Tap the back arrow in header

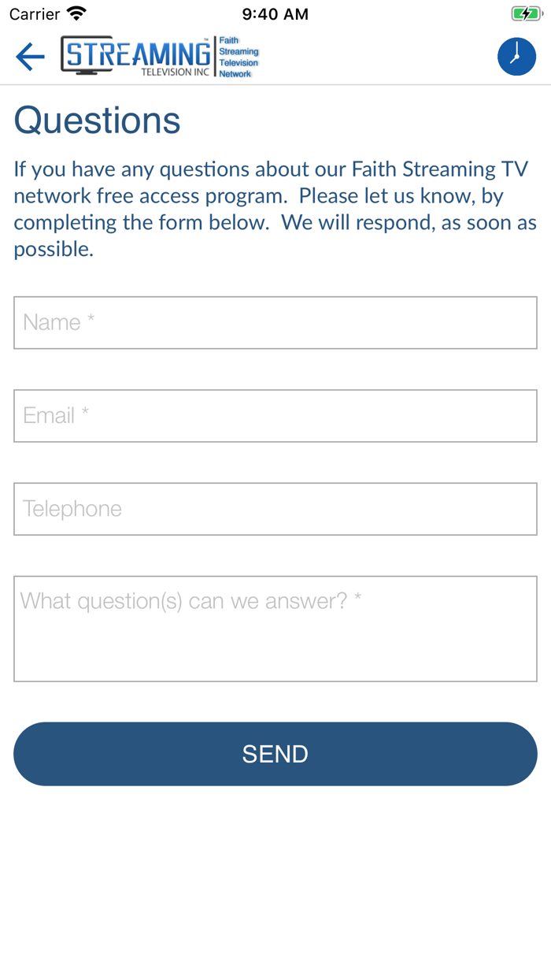[x=30, y=57]
